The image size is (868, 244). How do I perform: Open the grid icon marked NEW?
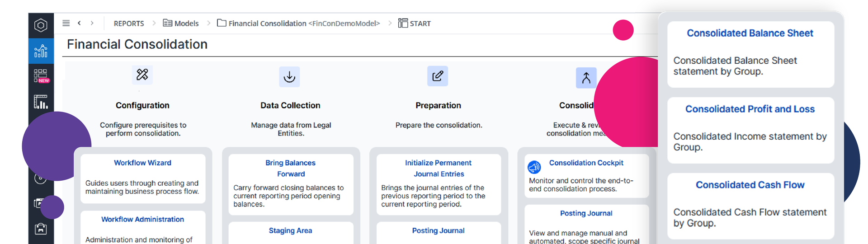41,75
